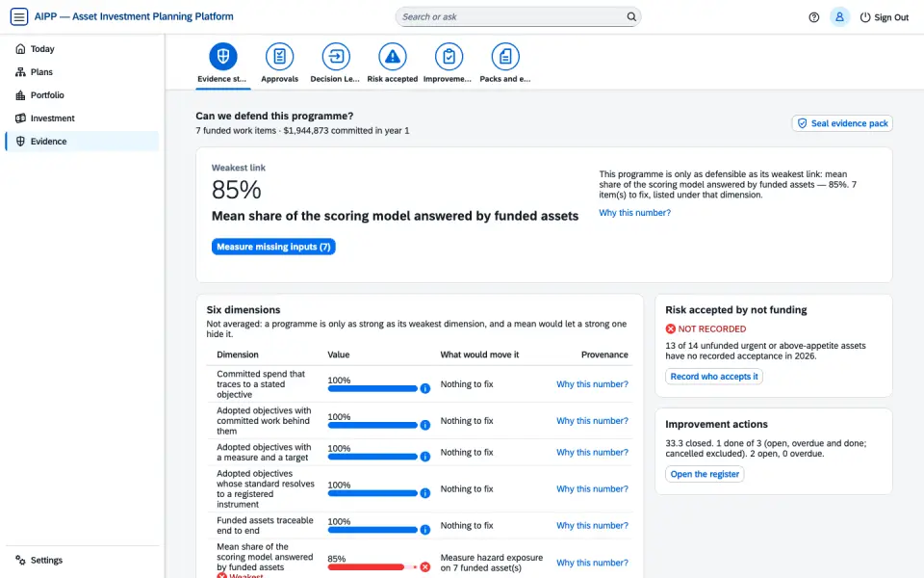This screenshot has width=924, height=578.
Task: Open Portfolio in the sidebar
Action: [82, 95]
